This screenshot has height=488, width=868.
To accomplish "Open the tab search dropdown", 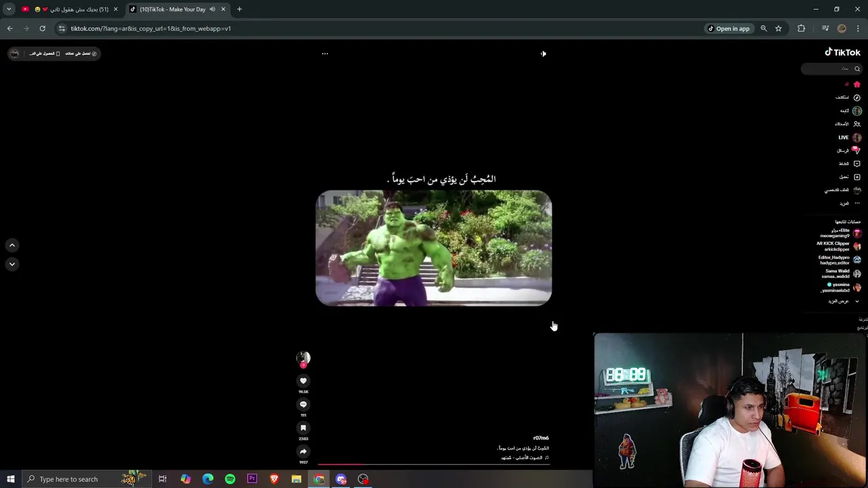I will (x=9, y=9).
